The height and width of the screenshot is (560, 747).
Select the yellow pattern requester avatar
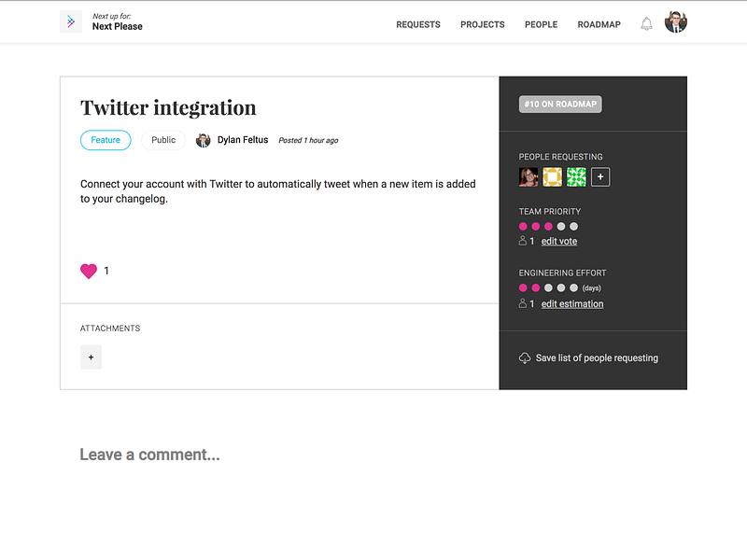552,177
